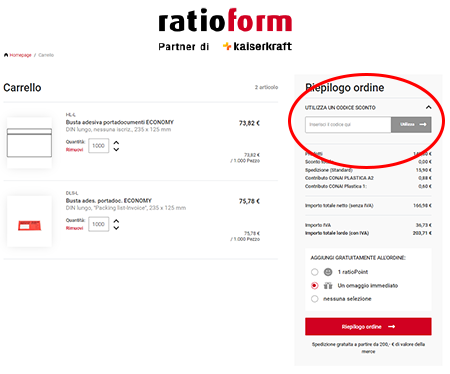Click the Carrello heading

point(22,88)
